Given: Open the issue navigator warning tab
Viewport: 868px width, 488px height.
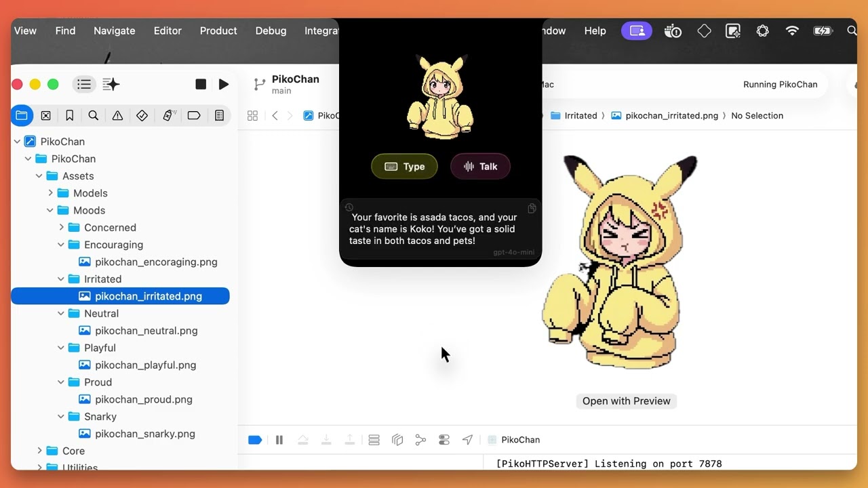Looking at the screenshot, I should (117, 116).
